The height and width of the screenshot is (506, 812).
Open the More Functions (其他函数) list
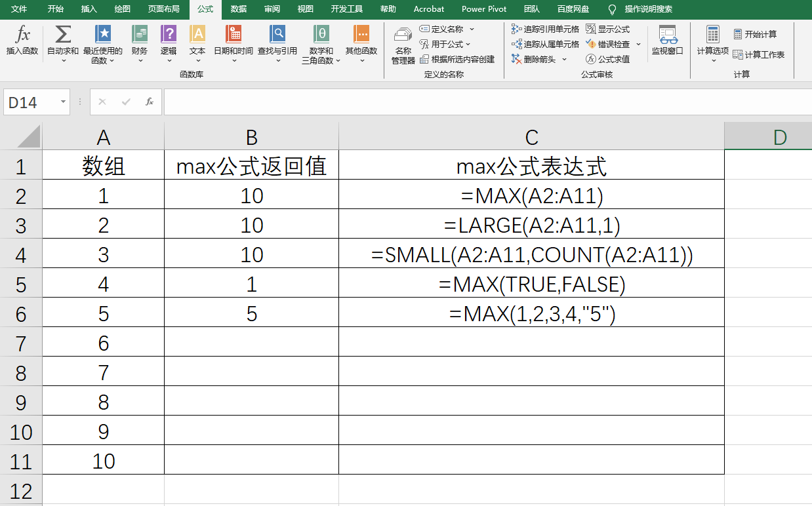361,45
